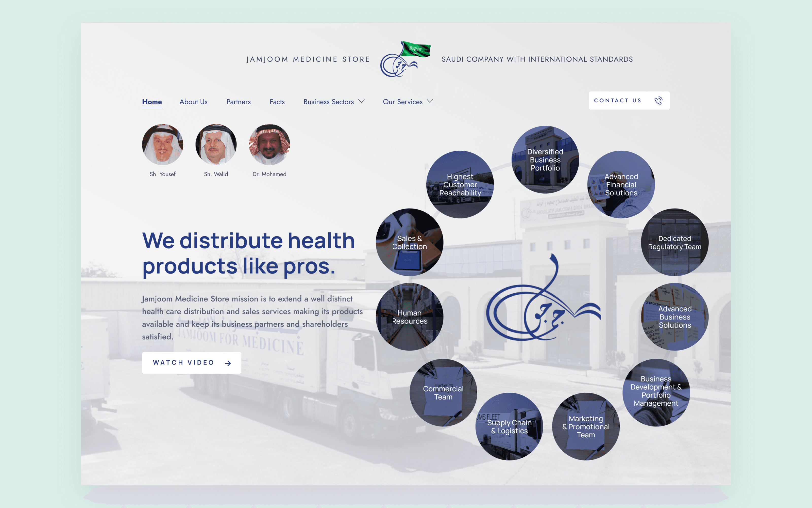Select the Commercial Team circle

tap(443, 392)
